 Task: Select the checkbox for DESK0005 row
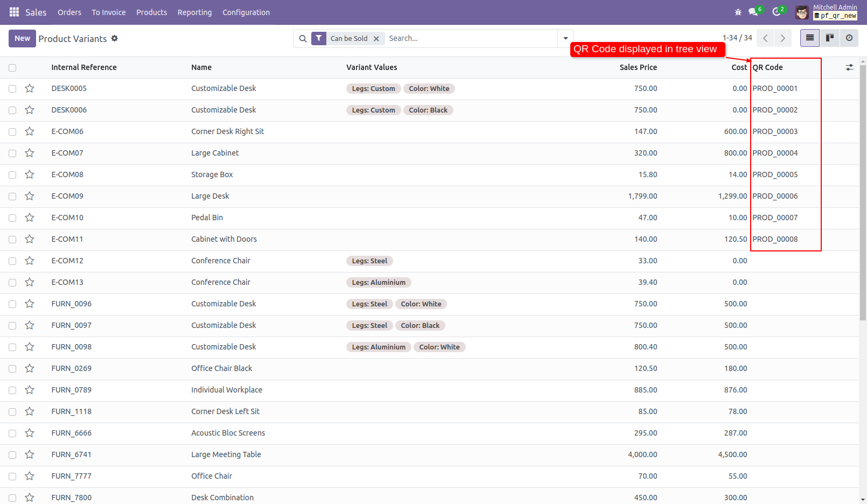(12, 88)
